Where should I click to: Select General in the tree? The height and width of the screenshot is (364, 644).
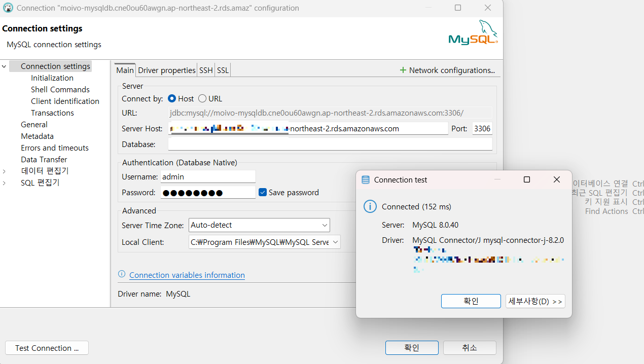coord(34,125)
